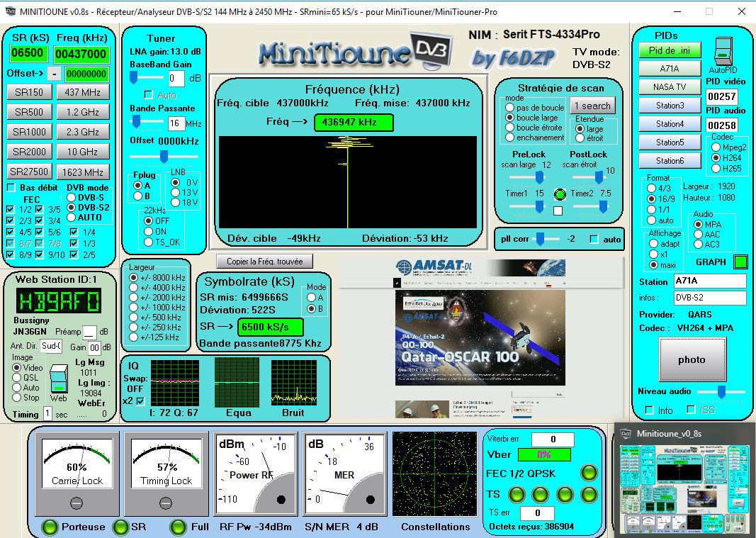The height and width of the screenshot is (538, 756).
Task: Select 22kHz ON radio button
Action: click(149, 231)
